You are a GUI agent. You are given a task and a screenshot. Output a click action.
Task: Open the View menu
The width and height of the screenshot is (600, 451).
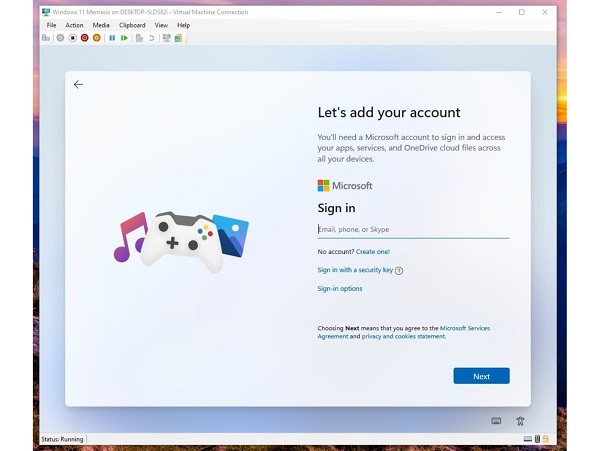tap(161, 25)
